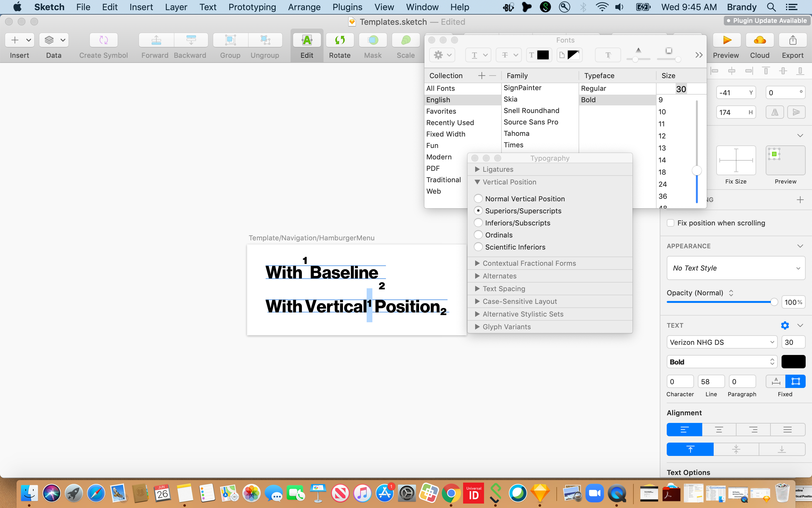The height and width of the screenshot is (508, 812).
Task: Open the Prototyping menu
Action: point(252,7)
